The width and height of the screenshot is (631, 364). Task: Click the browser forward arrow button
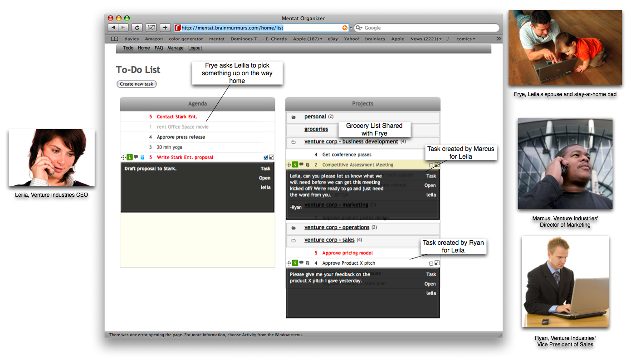tap(123, 28)
